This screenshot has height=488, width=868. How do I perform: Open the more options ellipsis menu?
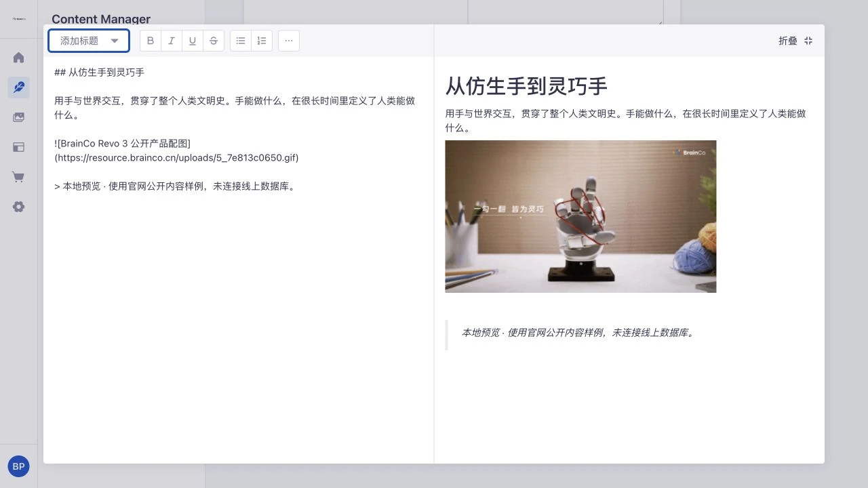[289, 41]
